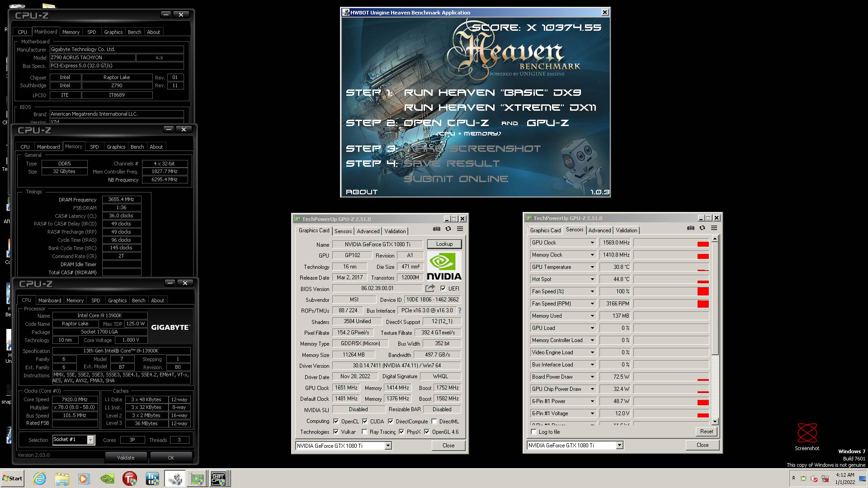Click Validate button in CPU-Z

point(126,458)
